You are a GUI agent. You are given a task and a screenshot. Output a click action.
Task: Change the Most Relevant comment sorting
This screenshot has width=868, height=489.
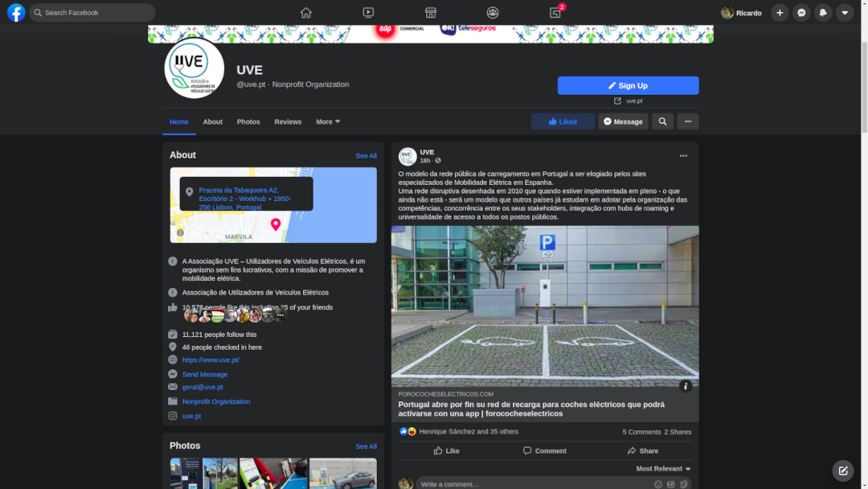point(663,468)
